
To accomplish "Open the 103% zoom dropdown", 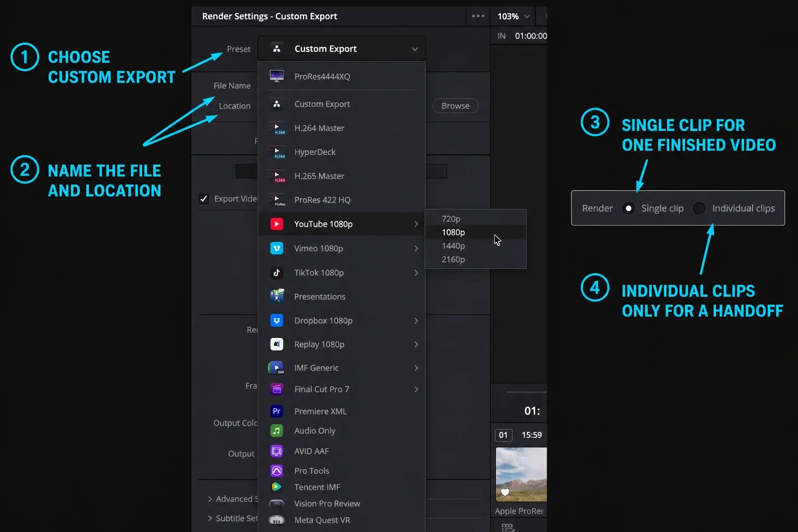I will pyautogui.click(x=513, y=16).
